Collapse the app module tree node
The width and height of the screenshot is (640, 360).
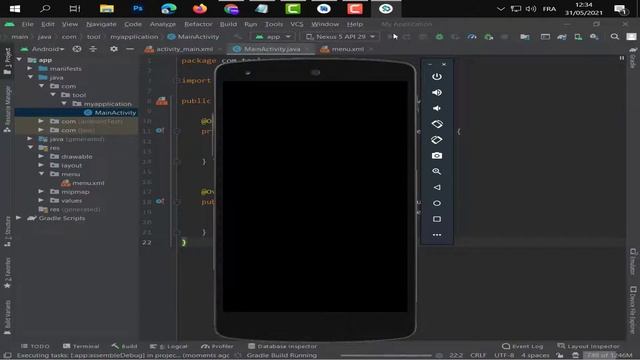click(x=19, y=60)
